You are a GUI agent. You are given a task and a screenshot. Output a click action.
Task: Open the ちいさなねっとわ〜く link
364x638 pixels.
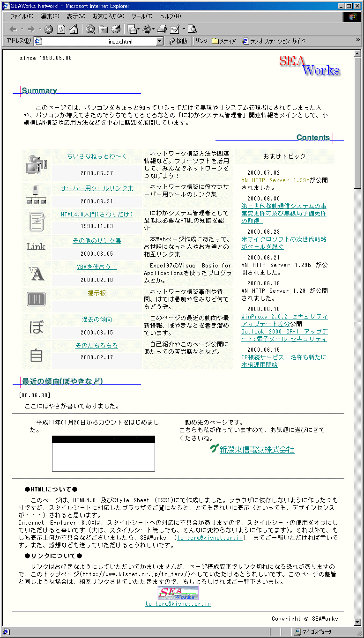[97, 156]
